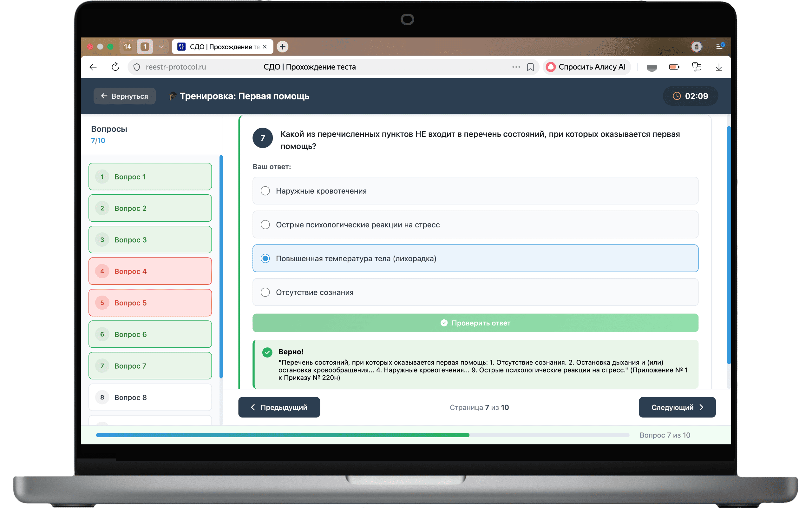Click the Ваш ответ: label
The height and width of the screenshot is (508, 812).
pyautogui.click(x=272, y=167)
